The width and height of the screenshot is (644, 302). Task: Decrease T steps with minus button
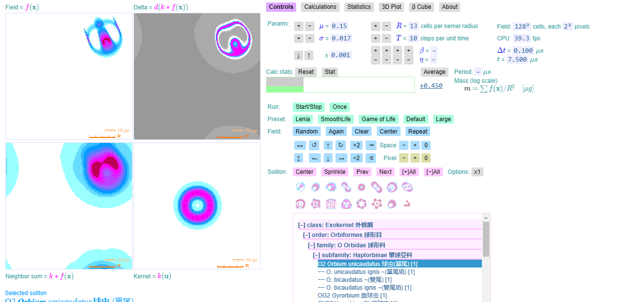(x=387, y=38)
